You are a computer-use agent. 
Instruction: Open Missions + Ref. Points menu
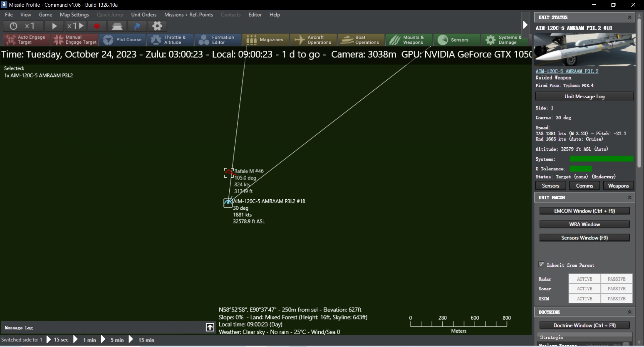point(189,15)
